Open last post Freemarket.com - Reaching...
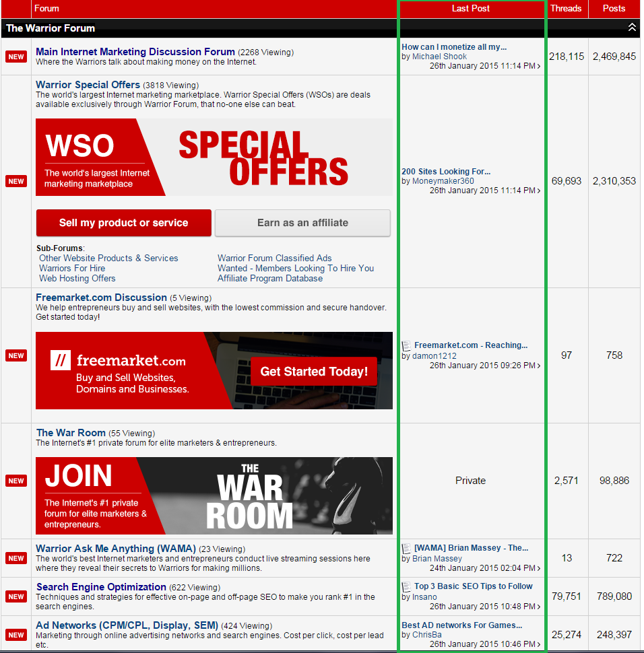This screenshot has width=644, height=653. 471,345
